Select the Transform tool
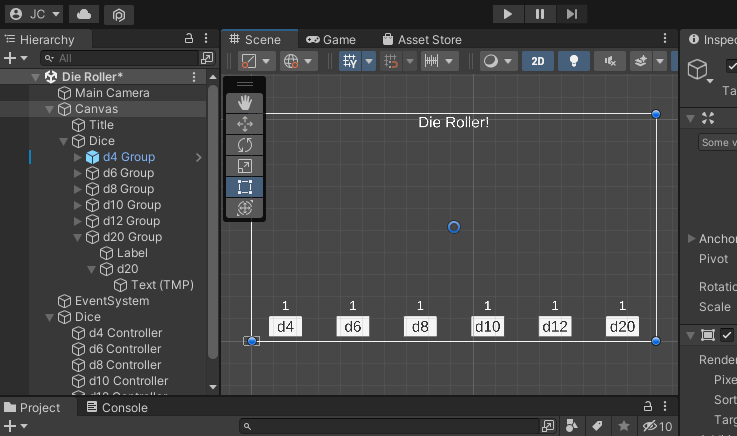The image size is (737, 436). [x=245, y=208]
